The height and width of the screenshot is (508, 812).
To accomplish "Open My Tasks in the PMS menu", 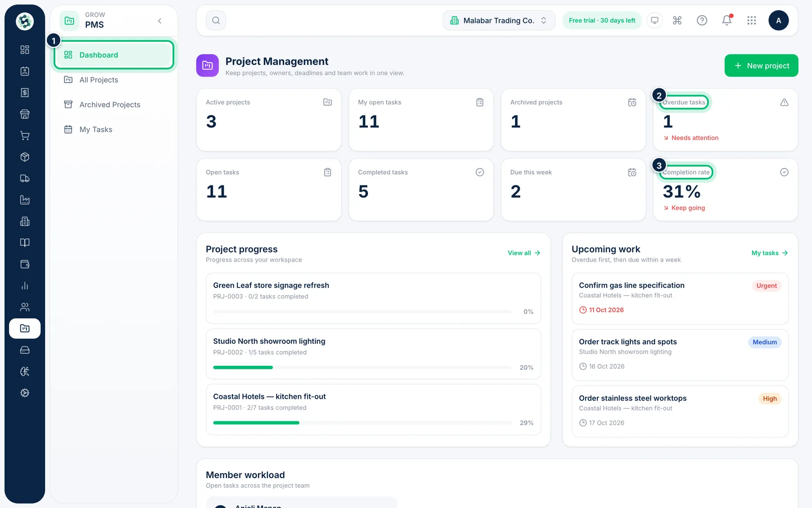I will click(114, 130).
